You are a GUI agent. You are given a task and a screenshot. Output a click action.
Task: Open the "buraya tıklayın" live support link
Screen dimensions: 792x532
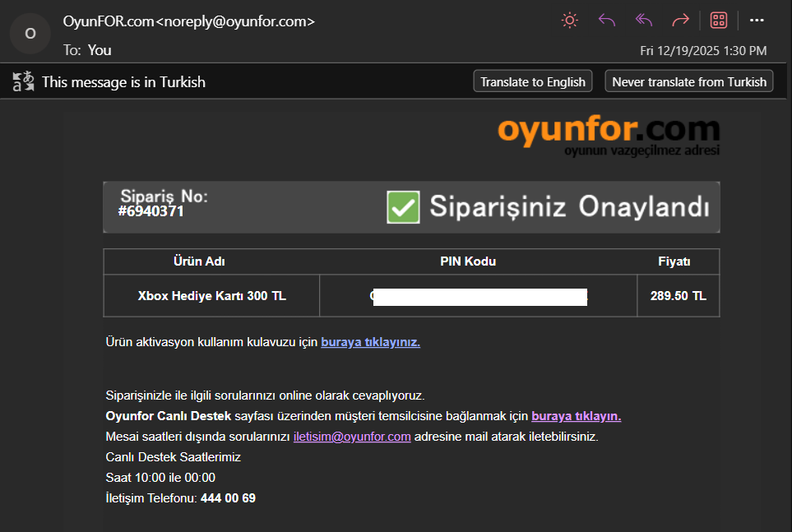pos(576,416)
